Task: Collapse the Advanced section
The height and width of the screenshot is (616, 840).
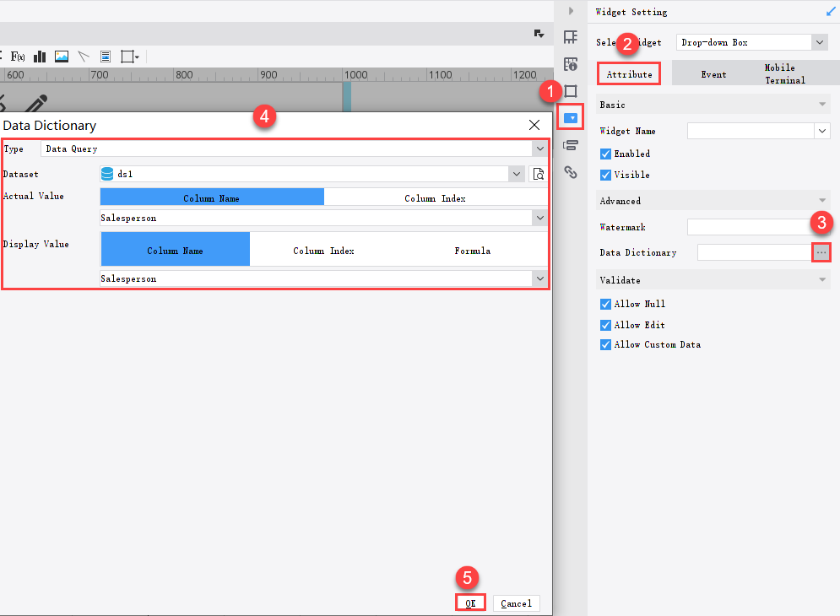Action: 822,201
